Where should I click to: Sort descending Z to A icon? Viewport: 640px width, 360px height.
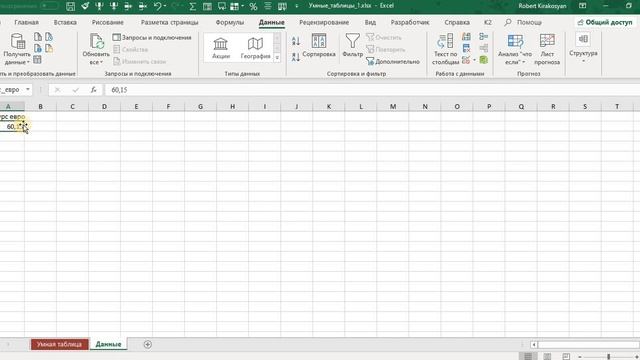coord(296,57)
